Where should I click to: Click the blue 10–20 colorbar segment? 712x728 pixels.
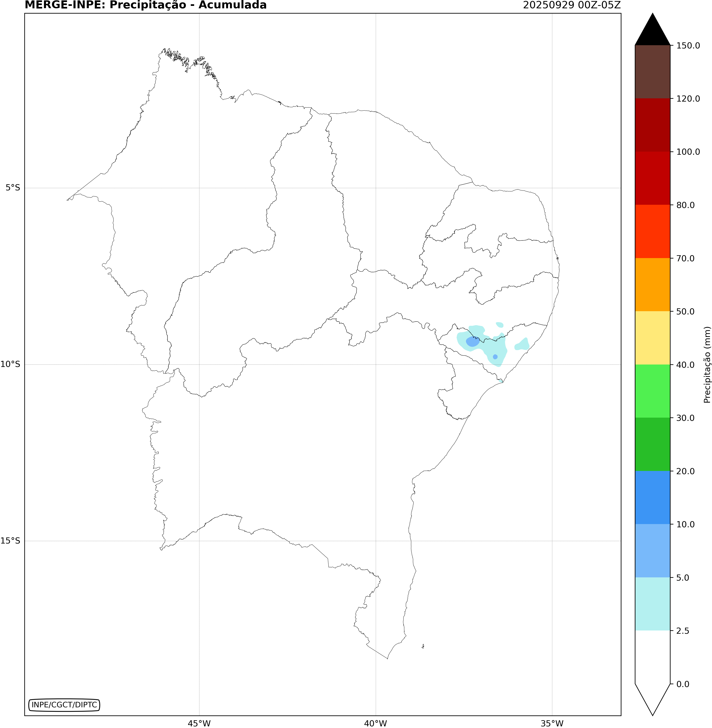tap(652, 497)
